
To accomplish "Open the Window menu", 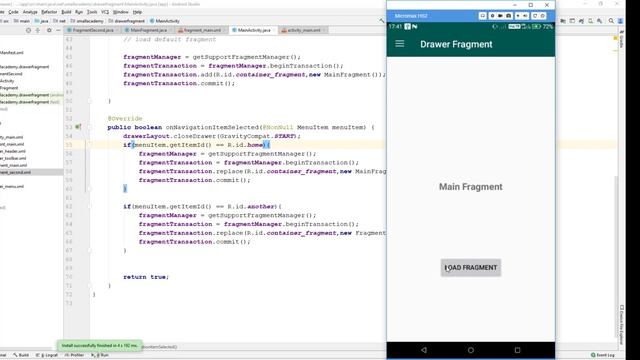I will tap(120, 12).
